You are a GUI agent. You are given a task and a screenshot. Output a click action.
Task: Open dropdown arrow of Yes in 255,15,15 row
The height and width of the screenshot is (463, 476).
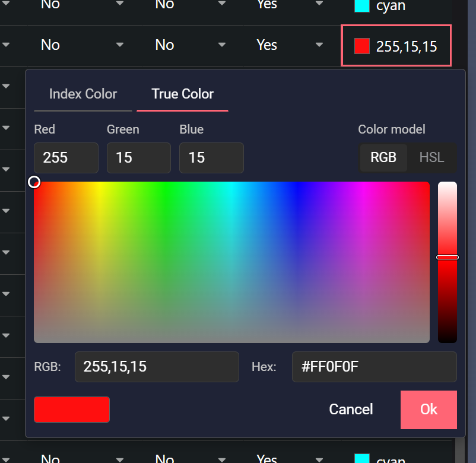tap(319, 45)
